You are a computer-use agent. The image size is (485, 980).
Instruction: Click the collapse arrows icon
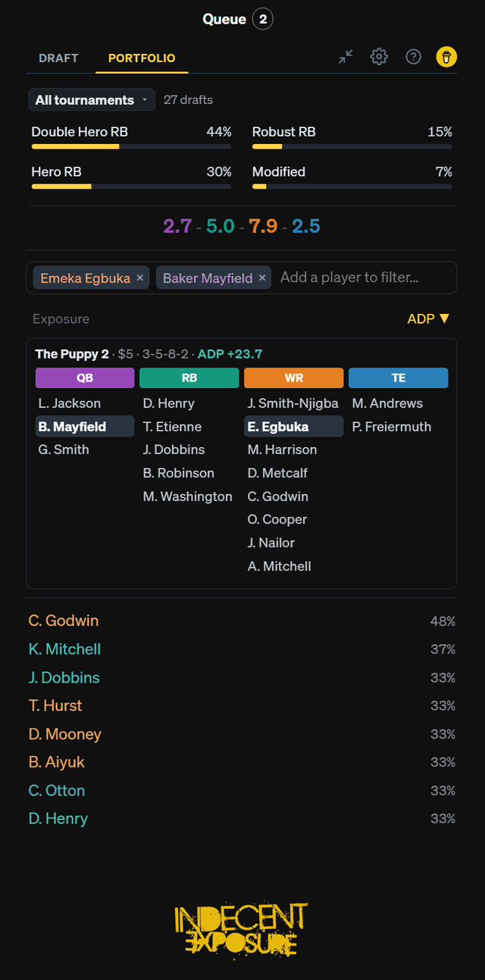[x=346, y=57]
